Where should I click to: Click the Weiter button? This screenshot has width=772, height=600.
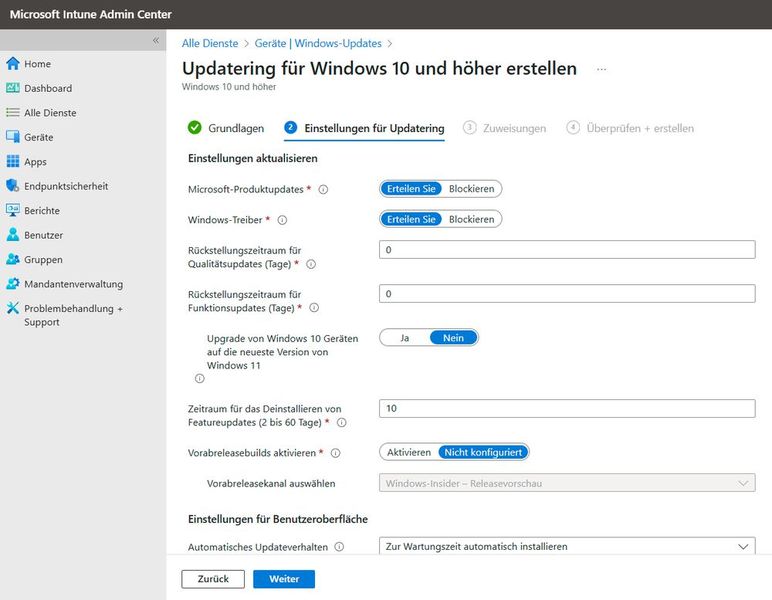[284, 579]
